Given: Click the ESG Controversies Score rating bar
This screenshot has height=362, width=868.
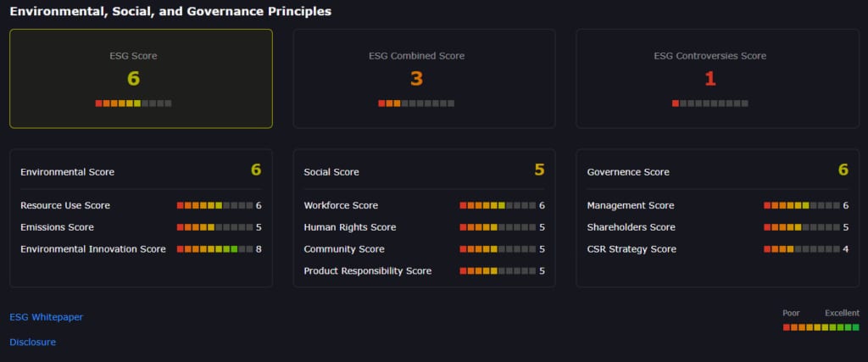Looking at the screenshot, I should tap(710, 103).
